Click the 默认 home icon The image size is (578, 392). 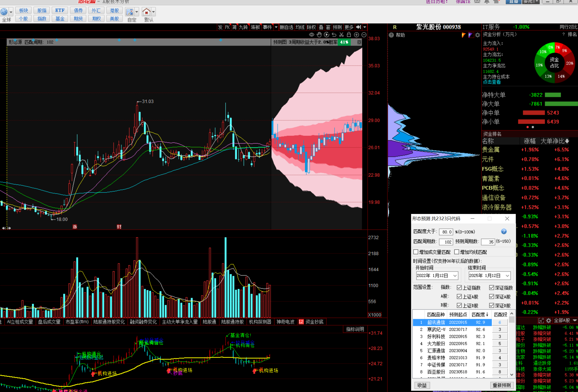pyautogui.click(x=146, y=12)
